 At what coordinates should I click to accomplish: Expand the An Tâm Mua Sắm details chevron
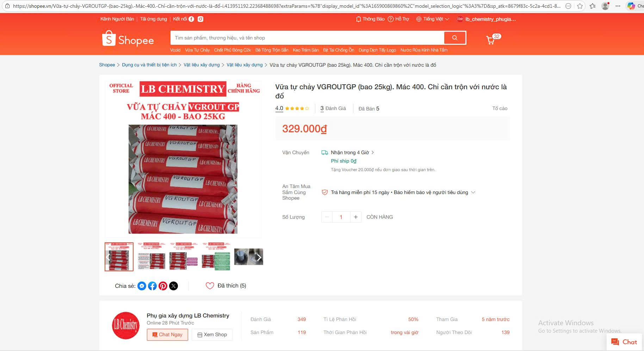(x=473, y=192)
